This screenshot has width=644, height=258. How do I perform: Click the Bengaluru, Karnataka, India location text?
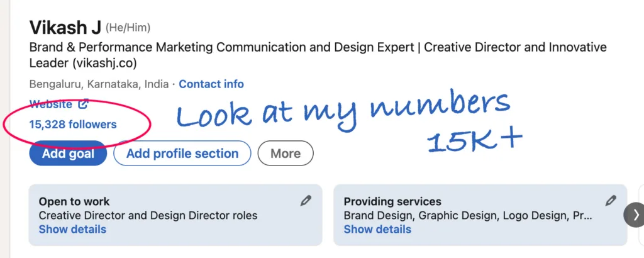[x=99, y=84]
